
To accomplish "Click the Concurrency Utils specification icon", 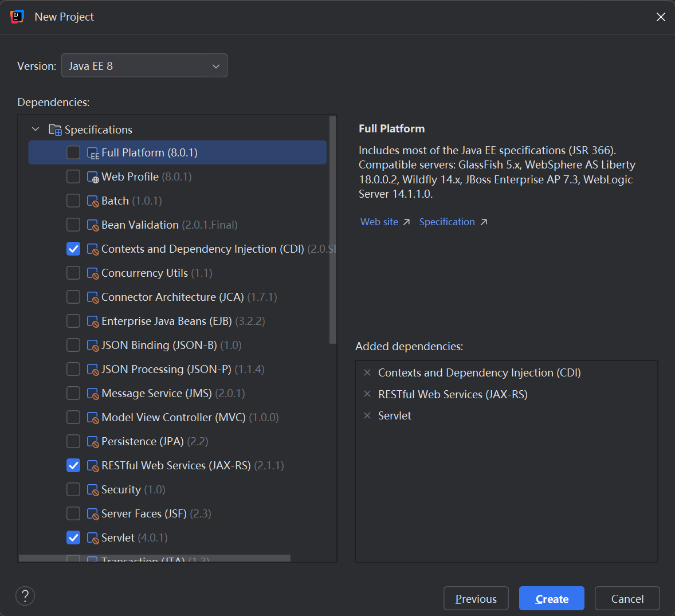I will (93, 273).
